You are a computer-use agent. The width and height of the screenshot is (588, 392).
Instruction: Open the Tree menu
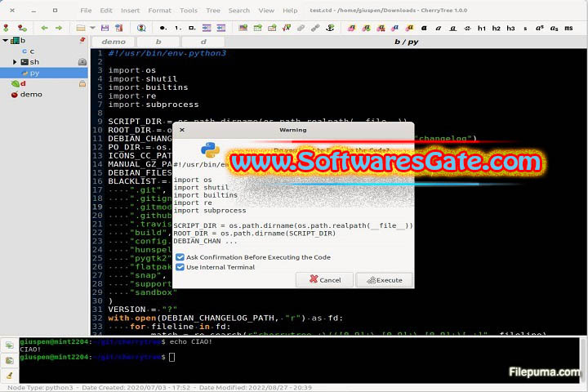213,11
